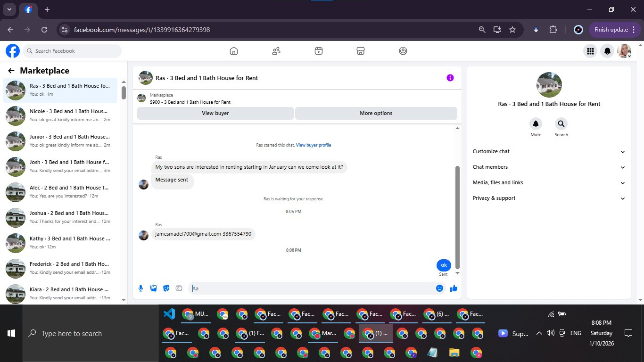Viewport: 644px width, 362px height.
Task: Open the Kathy conversation
Action: point(60,243)
